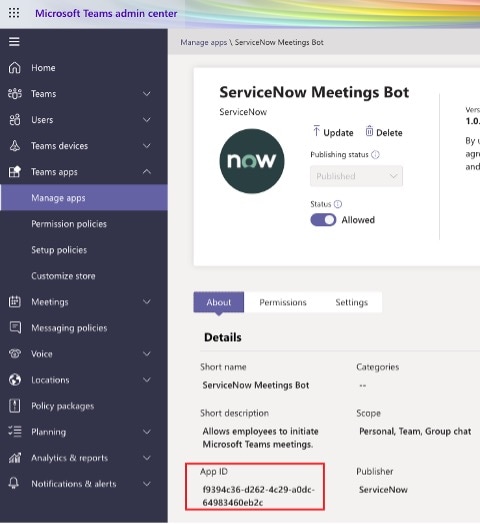The image size is (480, 524).
Task: Open the Published publishing status dropdown
Action: [x=356, y=176]
